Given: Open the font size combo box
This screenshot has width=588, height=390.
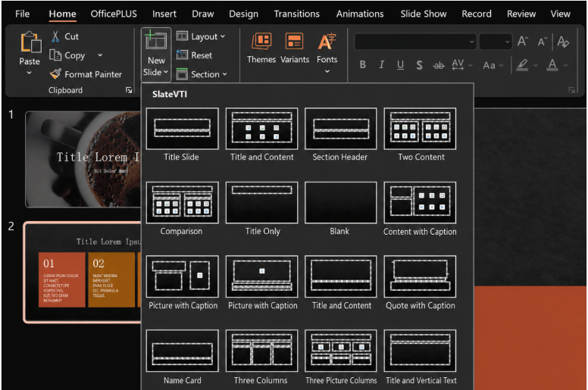Looking at the screenshot, I should pos(496,42).
